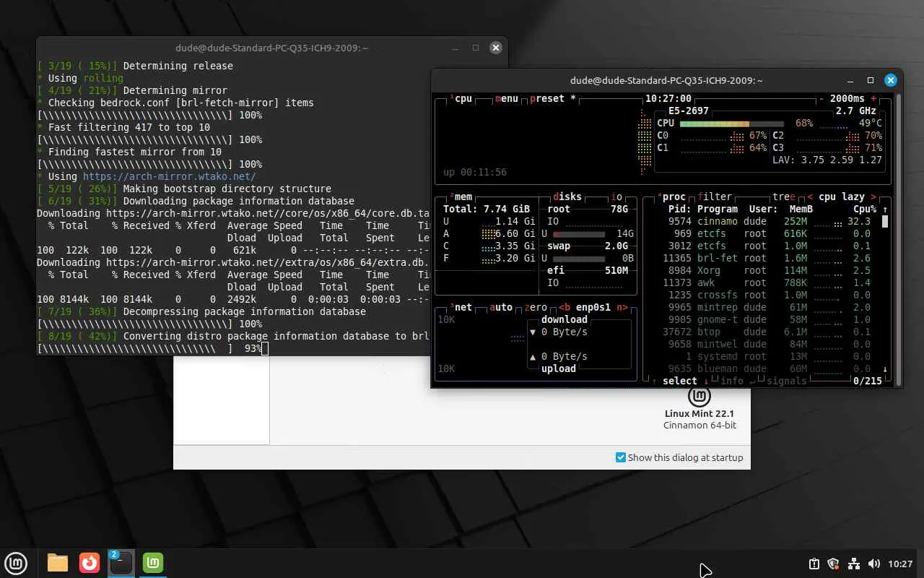
Task: Select the btop process row
Action: tap(769, 332)
